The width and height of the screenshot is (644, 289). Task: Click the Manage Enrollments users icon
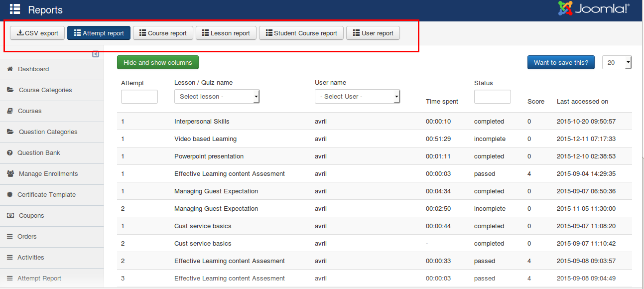[10, 174]
